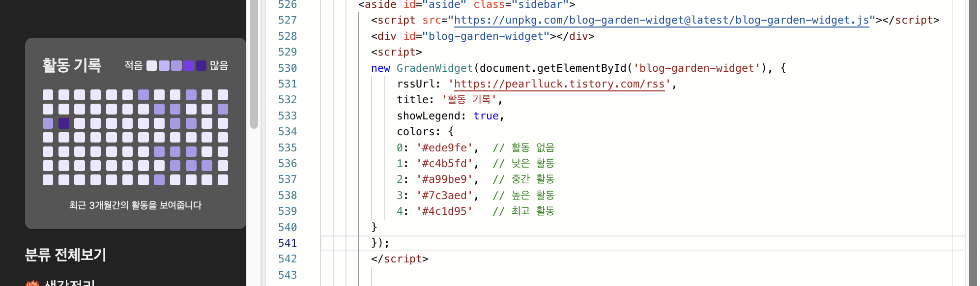This screenshot has width=980, height=286.
Task: Click the div id="blog-garden-widget" code line
Action: coord(483,36)
